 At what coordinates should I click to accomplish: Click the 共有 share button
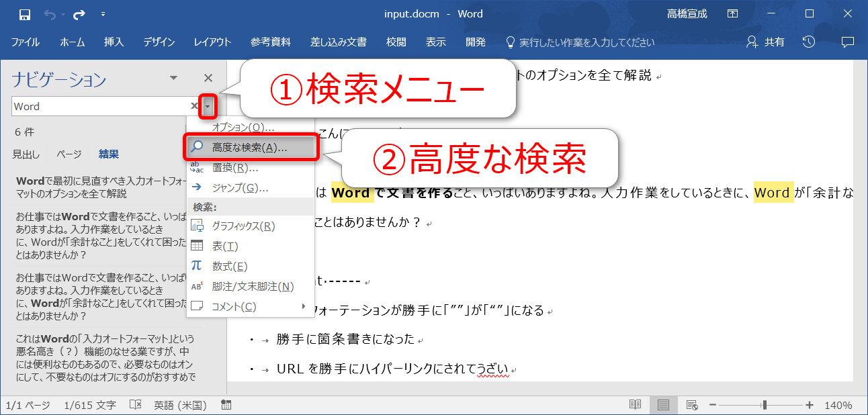point(765,42)
